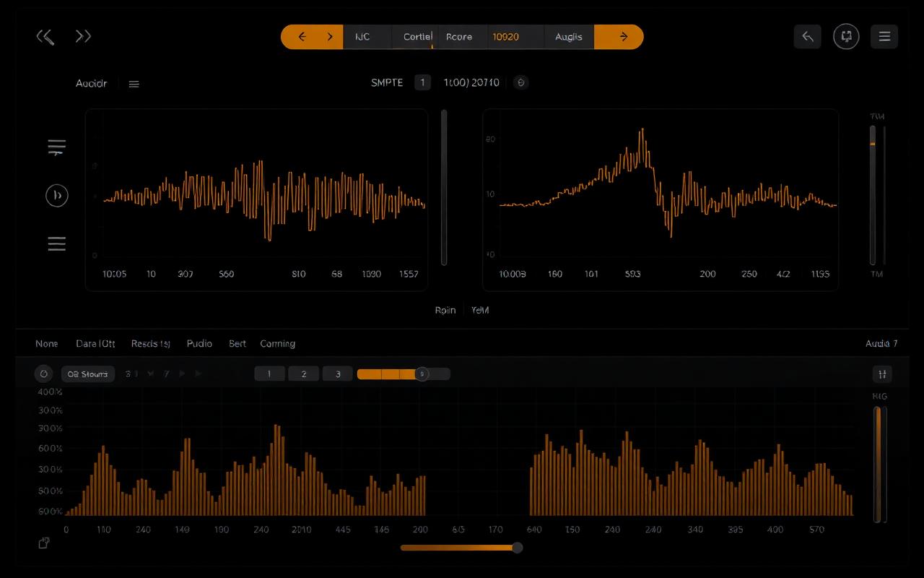The image size is (924, 578).
Task: Click the OB Stours button
Action: coord(88,374)
